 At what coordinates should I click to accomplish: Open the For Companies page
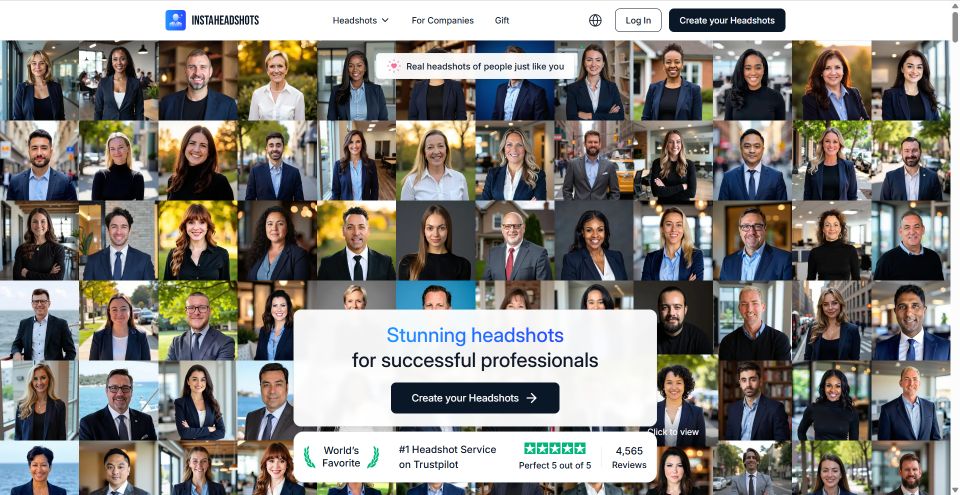coord(443,20)
